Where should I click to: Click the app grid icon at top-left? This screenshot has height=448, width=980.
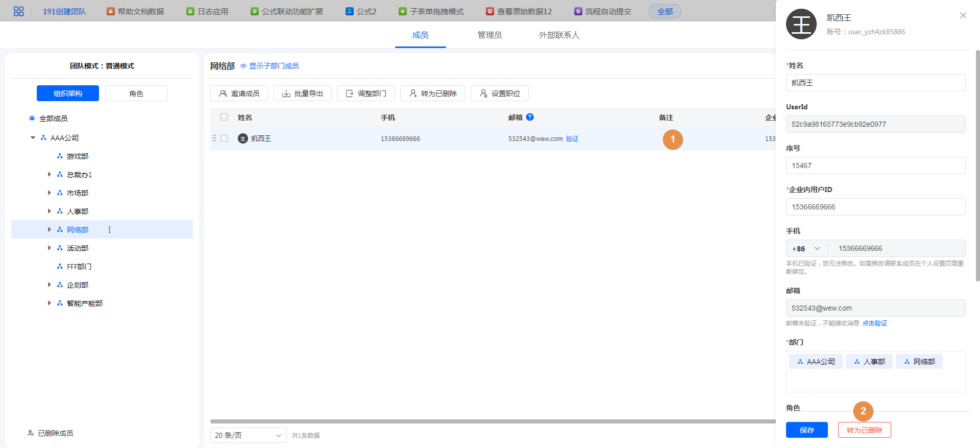pos(19,11)
